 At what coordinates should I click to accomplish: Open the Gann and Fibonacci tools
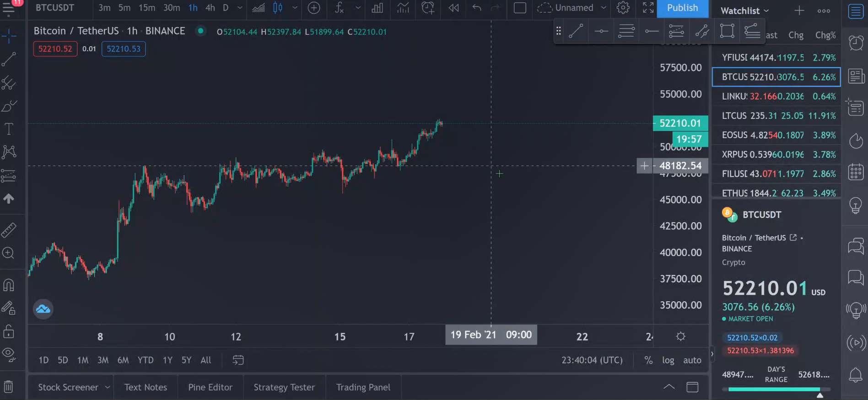coord(9,83)
